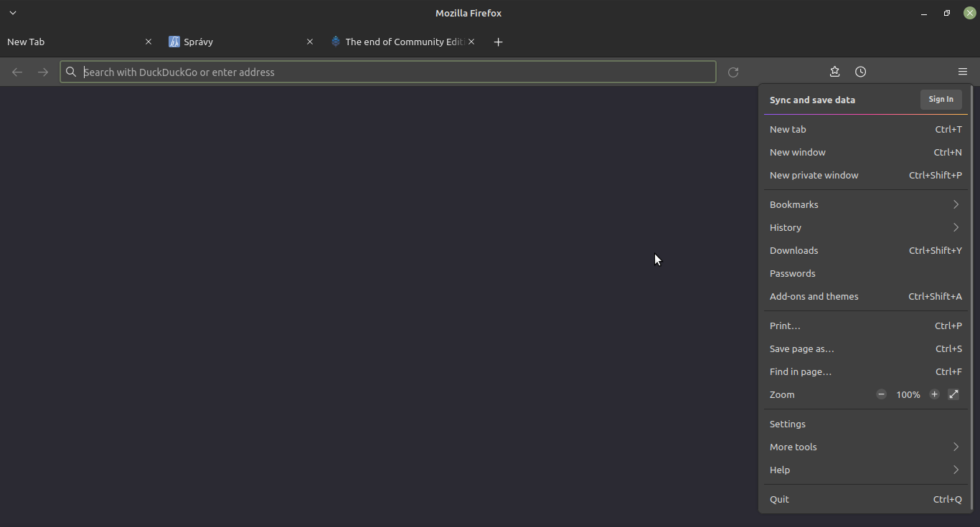
Task: Close the Správy tab
Action: 310,42
